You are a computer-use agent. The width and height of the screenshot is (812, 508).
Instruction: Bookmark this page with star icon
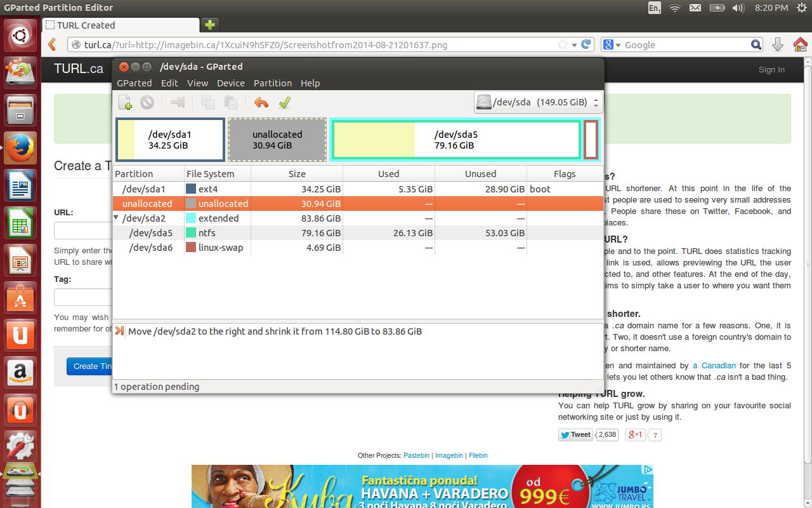click(562, 45)
